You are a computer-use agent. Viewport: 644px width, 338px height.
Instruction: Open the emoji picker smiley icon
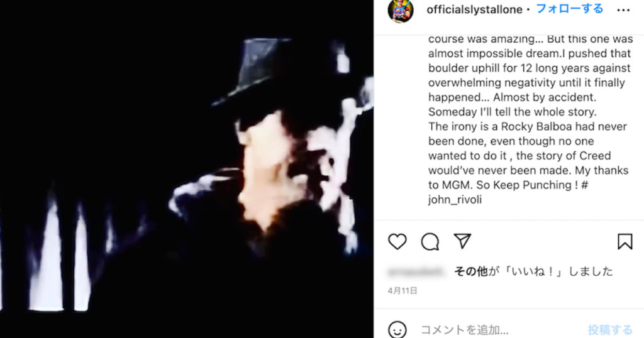(397, 329)
